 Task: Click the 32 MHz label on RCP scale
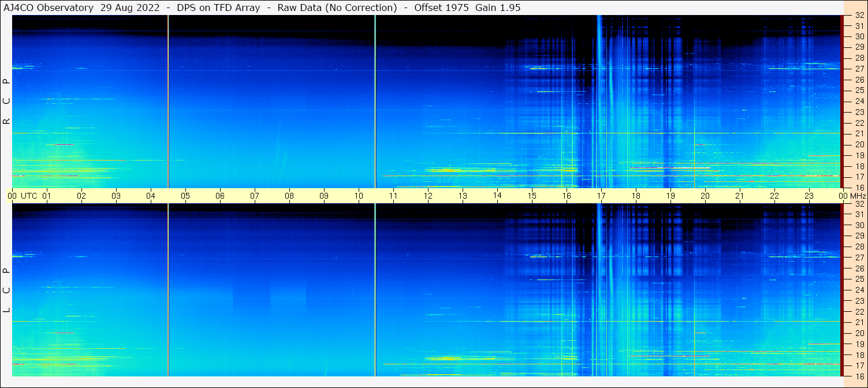[x=859, y=16]
